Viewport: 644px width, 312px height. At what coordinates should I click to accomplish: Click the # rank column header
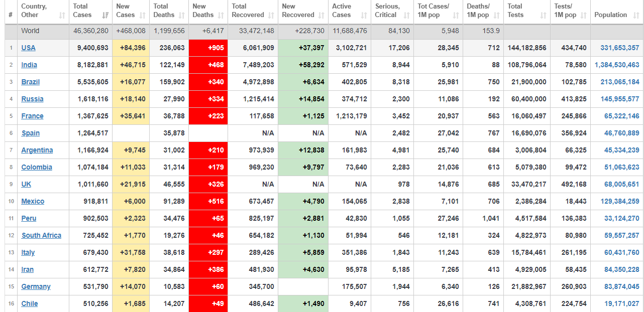point(11,12)
